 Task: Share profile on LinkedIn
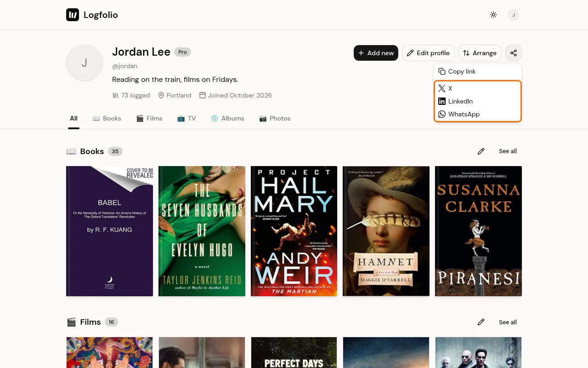coord(478,101)
